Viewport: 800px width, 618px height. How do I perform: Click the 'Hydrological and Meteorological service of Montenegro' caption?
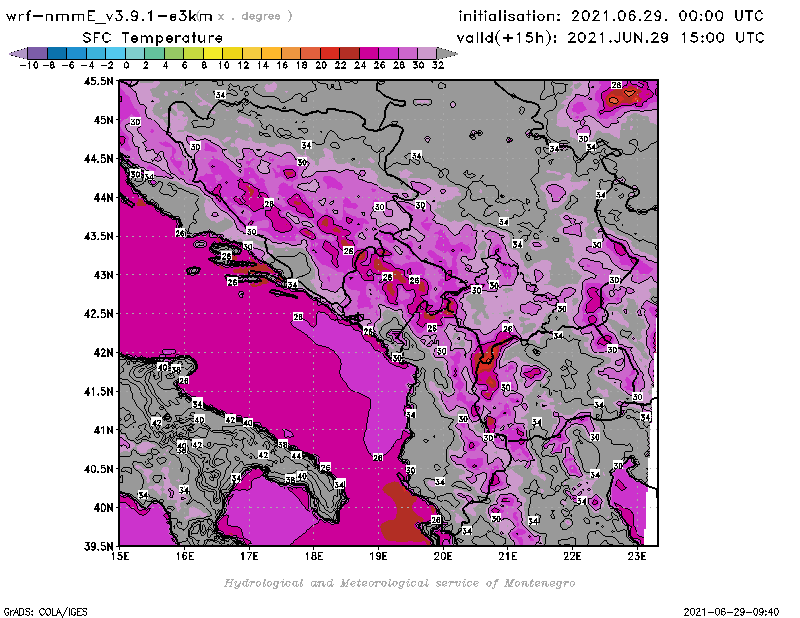point(399,583)
